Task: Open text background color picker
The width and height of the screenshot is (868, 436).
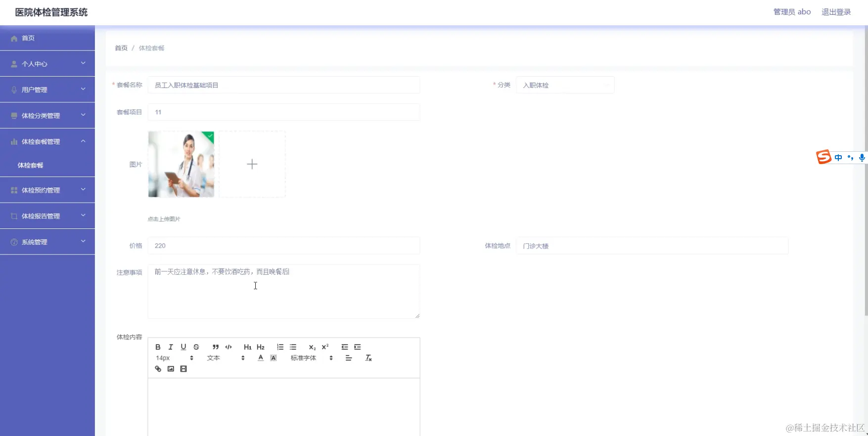Action: click(274, 358)
